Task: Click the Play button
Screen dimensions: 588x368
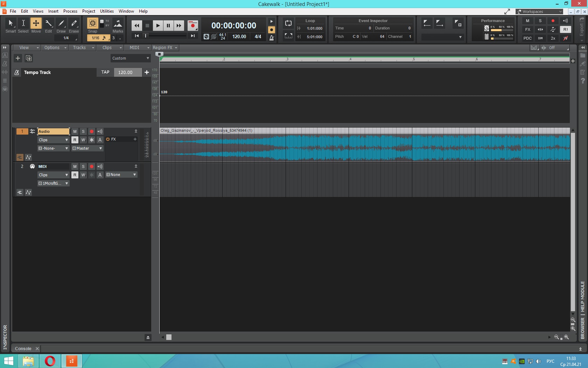Action: click(x=158, y=25)
